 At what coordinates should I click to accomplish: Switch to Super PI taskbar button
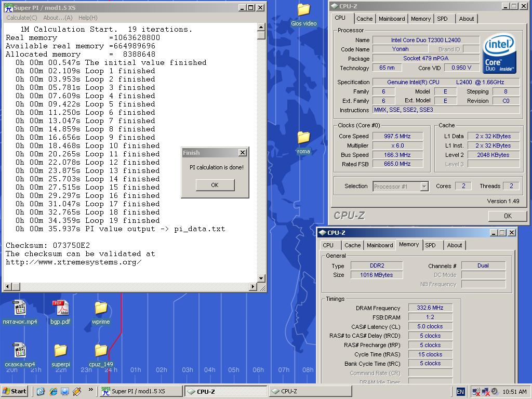(x=141, y=391)
